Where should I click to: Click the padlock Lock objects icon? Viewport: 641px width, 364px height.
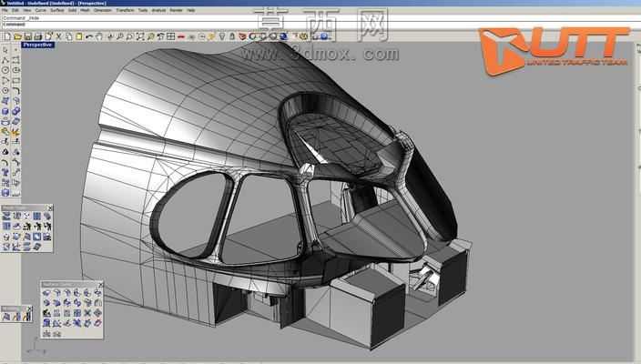[x=232, y=36]
